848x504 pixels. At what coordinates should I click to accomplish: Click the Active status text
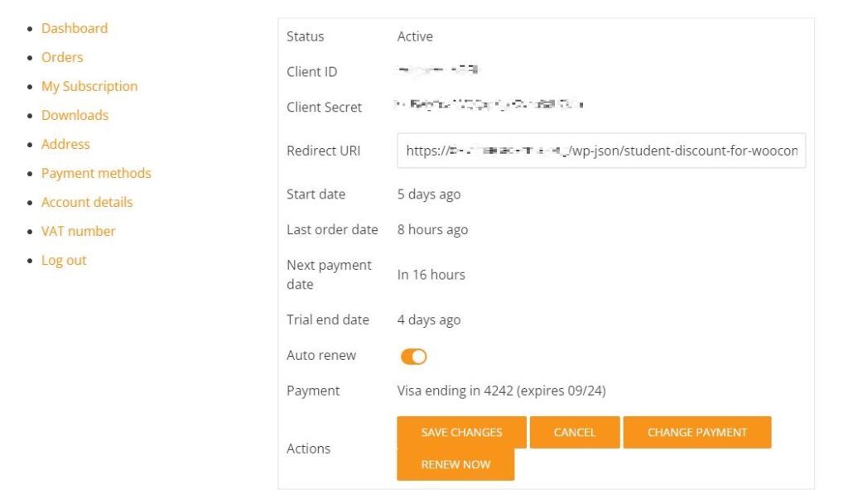[x=415, y=36]
